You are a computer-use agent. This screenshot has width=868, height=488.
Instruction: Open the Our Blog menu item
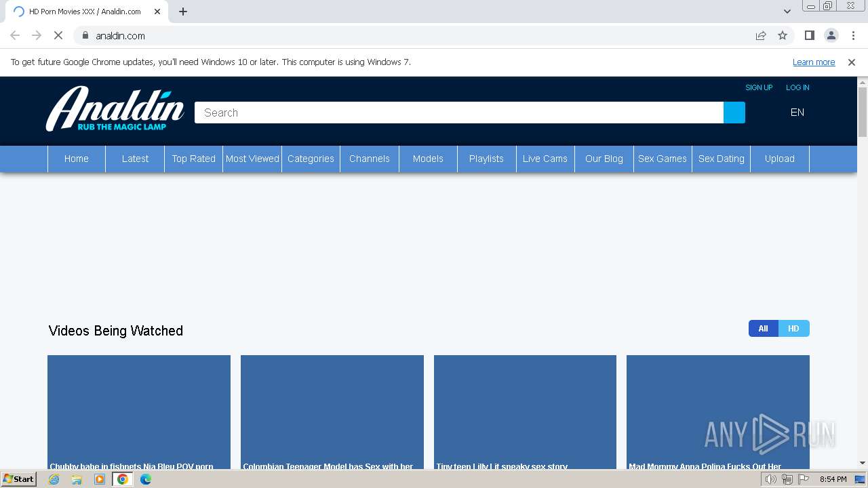point(604,159)
